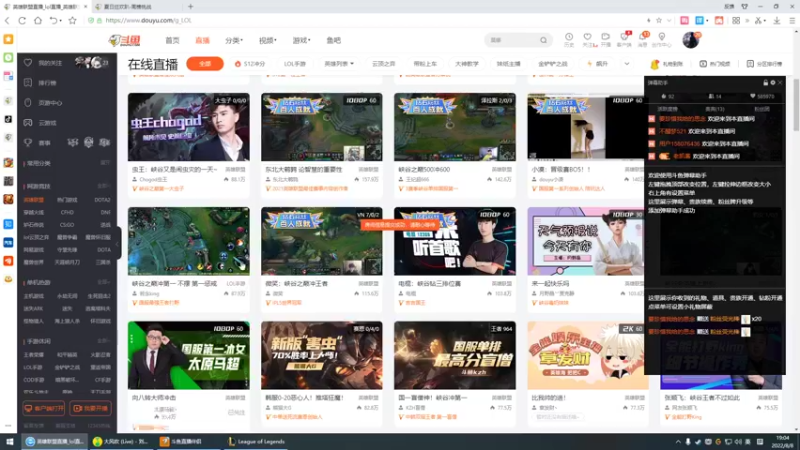Click the browser back arrow
This screenshot has height=450, width=800.
point(7,20)
